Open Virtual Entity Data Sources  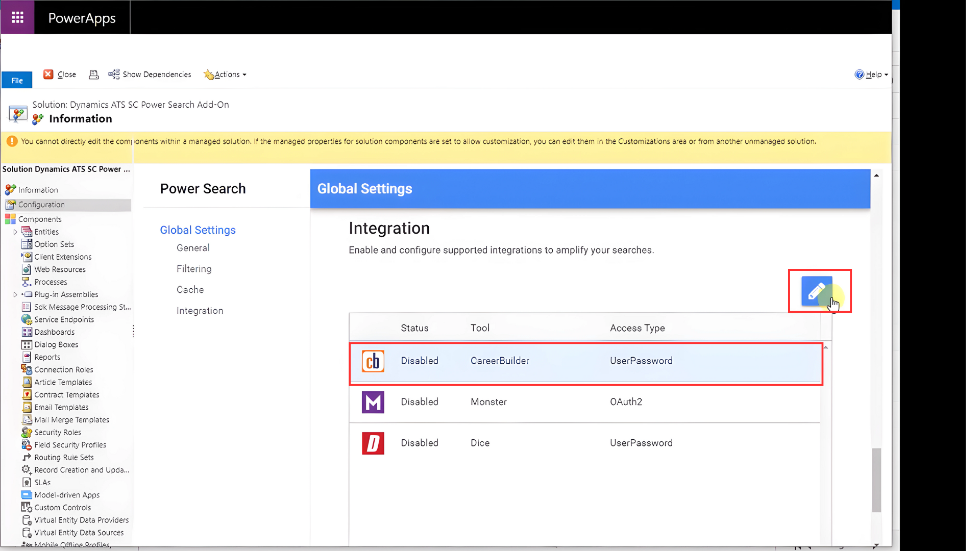pyautogui.click(x=79, y=533)
